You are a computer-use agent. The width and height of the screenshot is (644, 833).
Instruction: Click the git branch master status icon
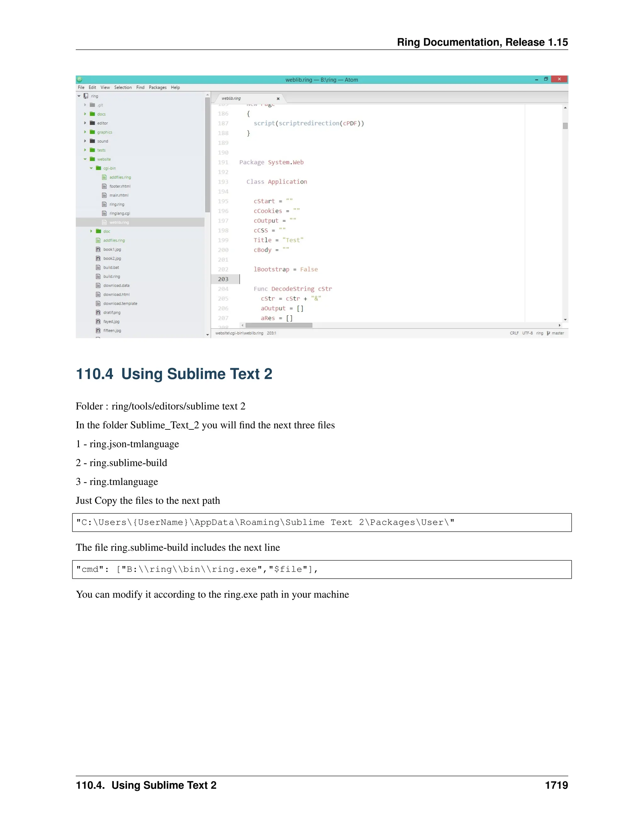548,333
